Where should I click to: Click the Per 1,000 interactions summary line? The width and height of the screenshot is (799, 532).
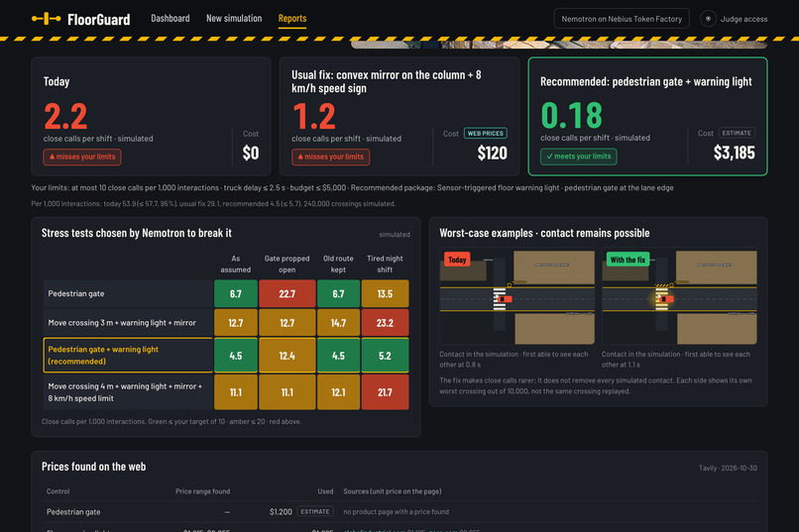pyautogui.click(x=213, y=204)
